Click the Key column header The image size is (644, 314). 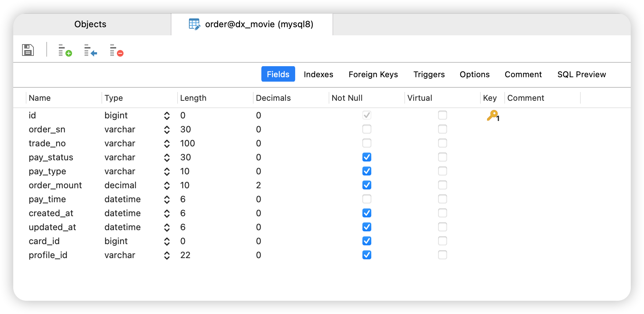click(x=492, y=98)
